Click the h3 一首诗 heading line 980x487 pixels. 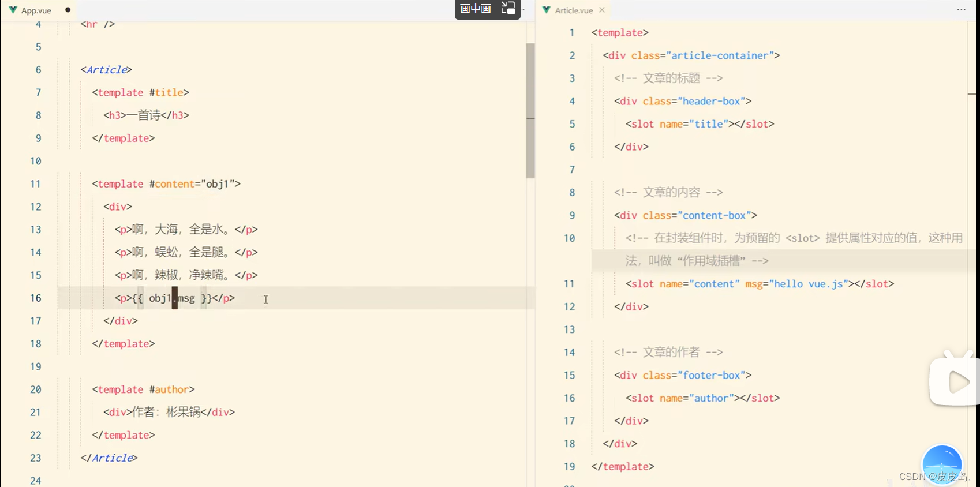pos(147,115)
